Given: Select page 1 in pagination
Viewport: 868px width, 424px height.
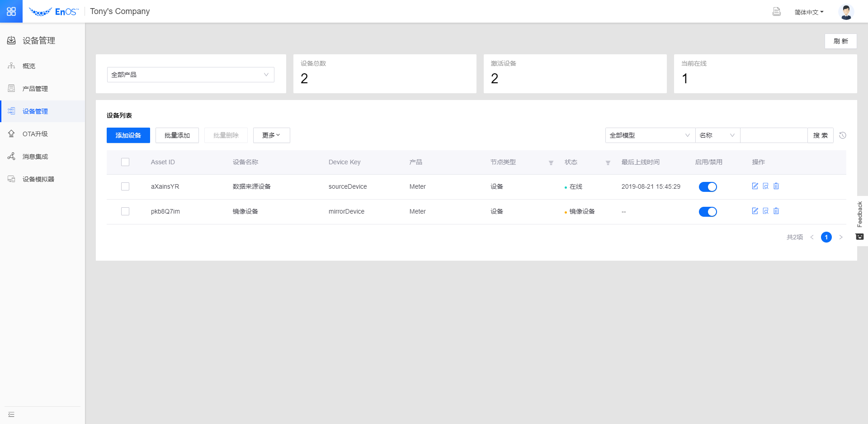Looking at the screenshot, I should point(826,237).
